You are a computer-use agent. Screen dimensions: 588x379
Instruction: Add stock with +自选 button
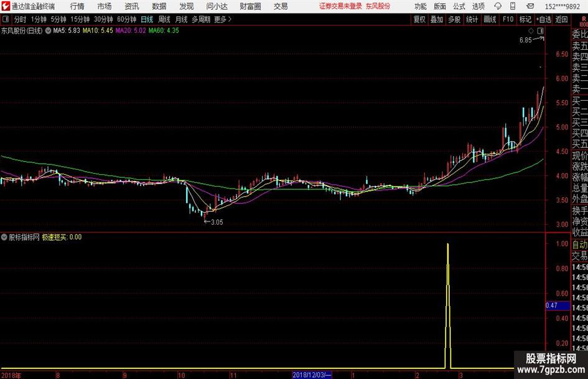544,19
